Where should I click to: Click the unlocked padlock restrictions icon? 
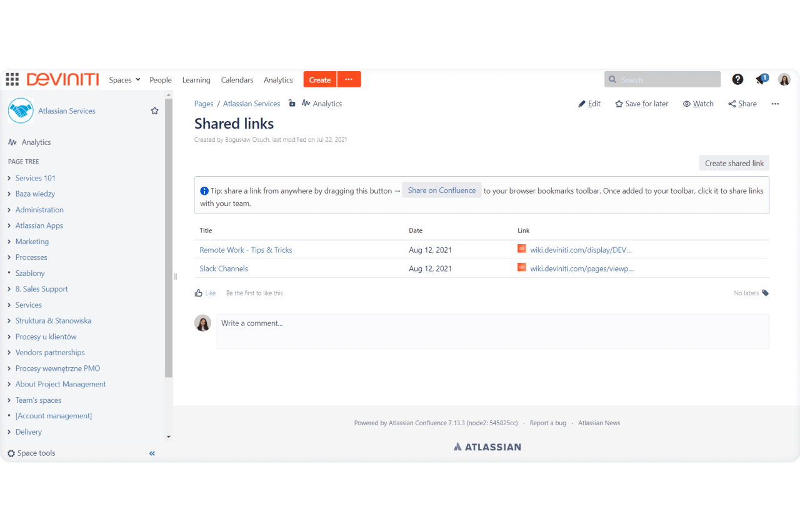(292, 103)
